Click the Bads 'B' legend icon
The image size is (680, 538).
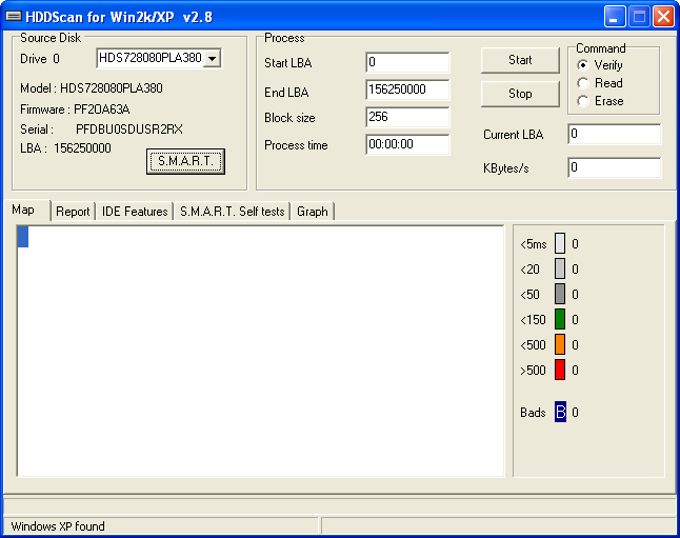(x=560, y=411)
